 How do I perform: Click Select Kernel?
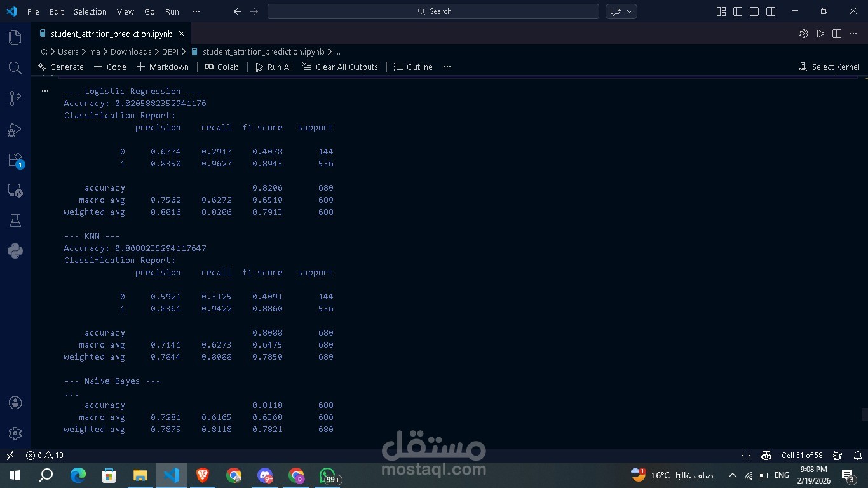[829, 67]
